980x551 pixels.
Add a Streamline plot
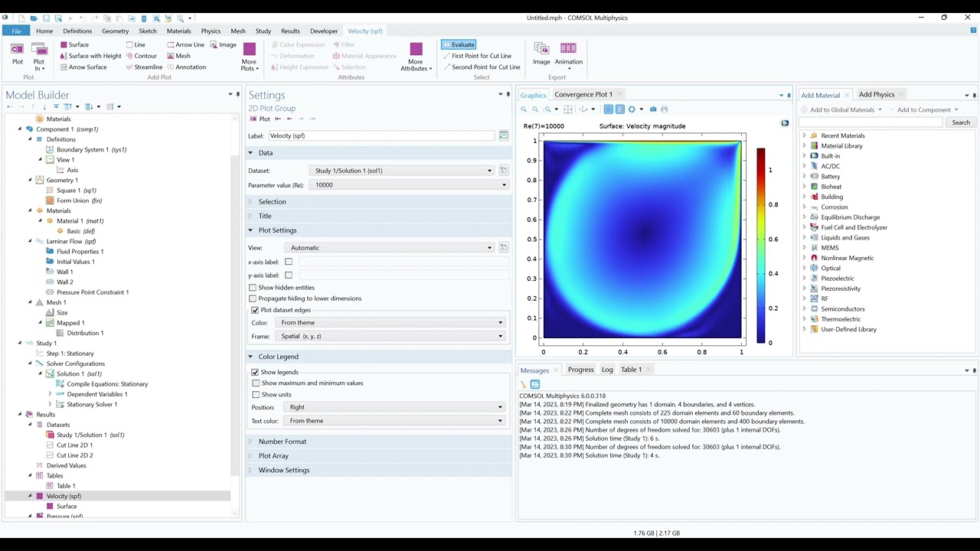[144, 67]
